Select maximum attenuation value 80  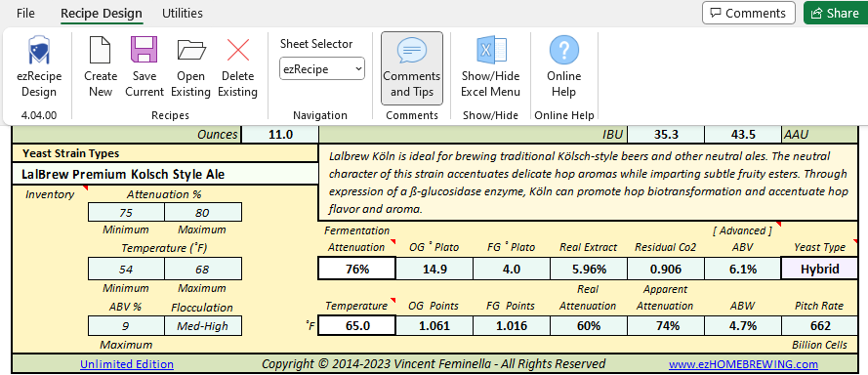tap(203, 212)
